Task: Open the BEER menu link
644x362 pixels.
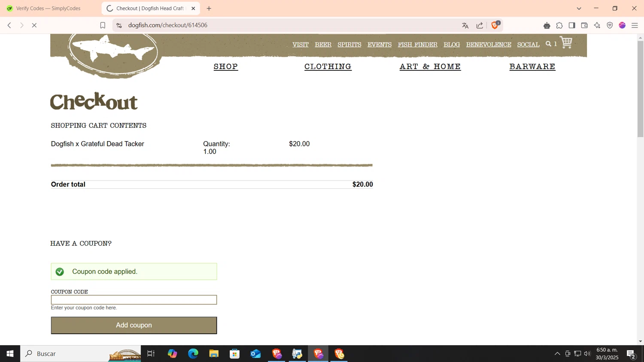Action: click(323, 45)
